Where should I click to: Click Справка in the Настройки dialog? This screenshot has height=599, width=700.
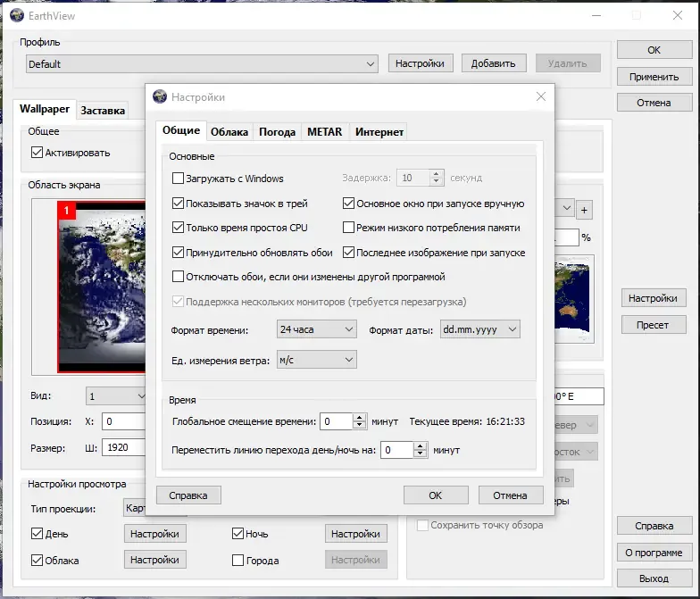[x=188, y=495]
